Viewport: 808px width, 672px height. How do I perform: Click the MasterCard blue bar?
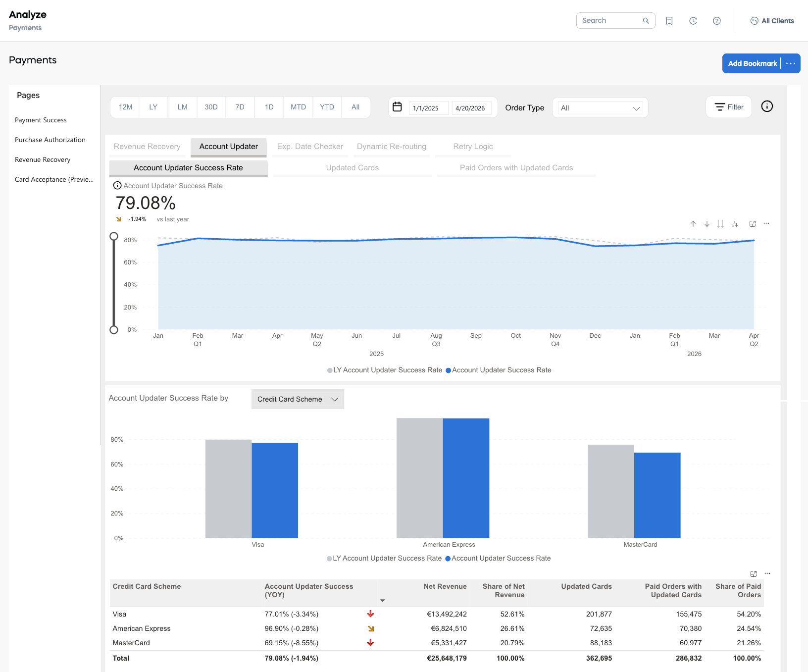[x=657, y=495]
